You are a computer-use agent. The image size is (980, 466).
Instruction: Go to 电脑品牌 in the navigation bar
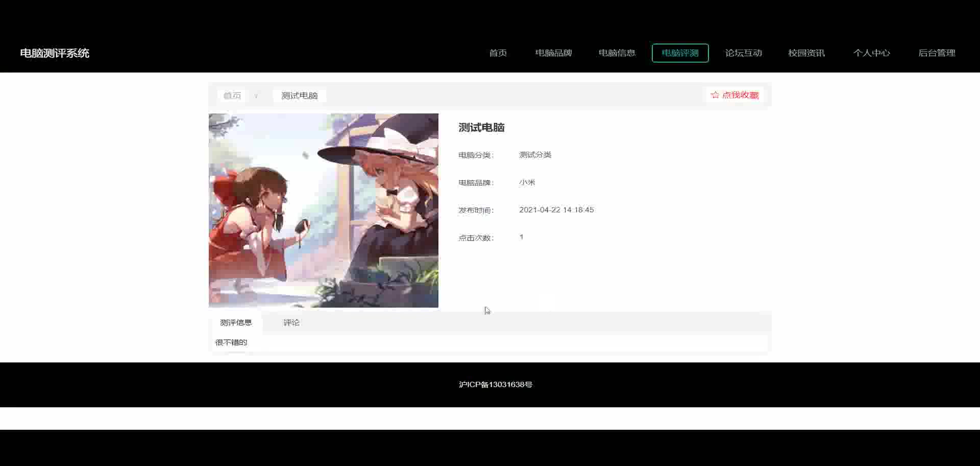pyautogui.click(x=553, y=53)
